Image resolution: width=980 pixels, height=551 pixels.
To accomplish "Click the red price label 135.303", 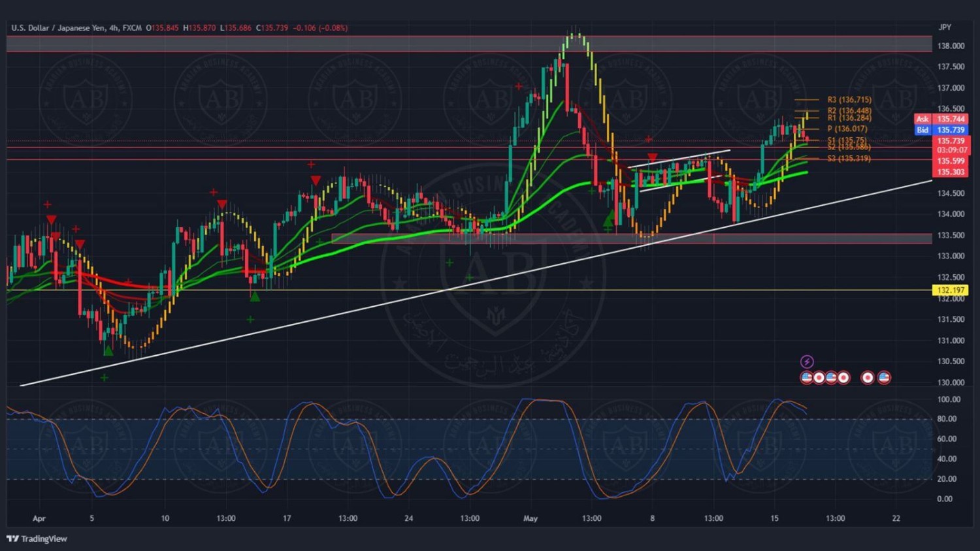I will [951, 172].
